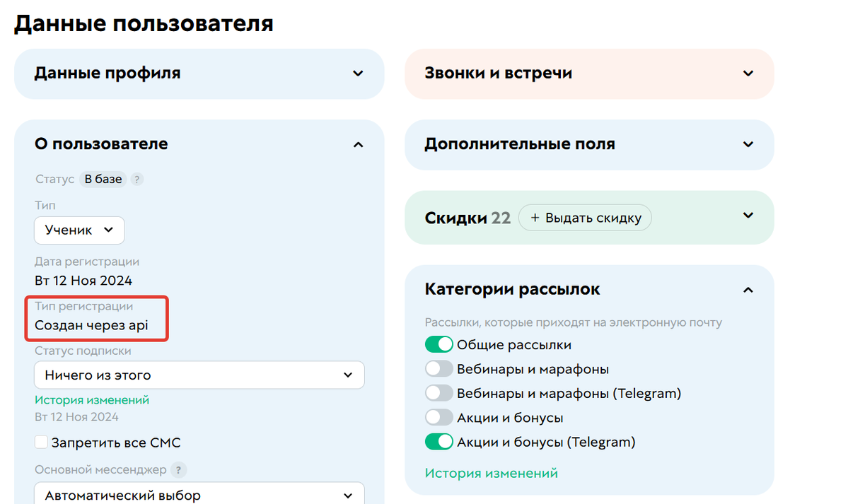Expand the Дополнительные поля section
848x504 pixels.
coord(748,145)
